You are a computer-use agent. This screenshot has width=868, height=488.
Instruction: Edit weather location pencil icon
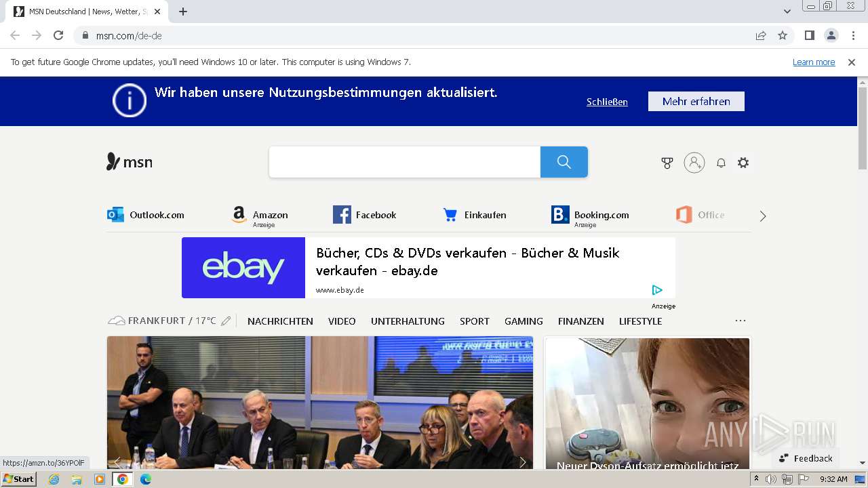(226, 321)
